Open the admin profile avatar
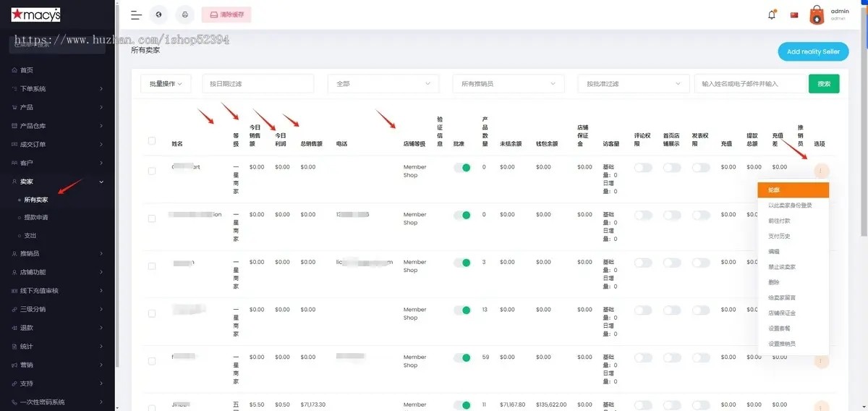Image resolution: width=868 pixels, height=411 pixels. (817, 14)
